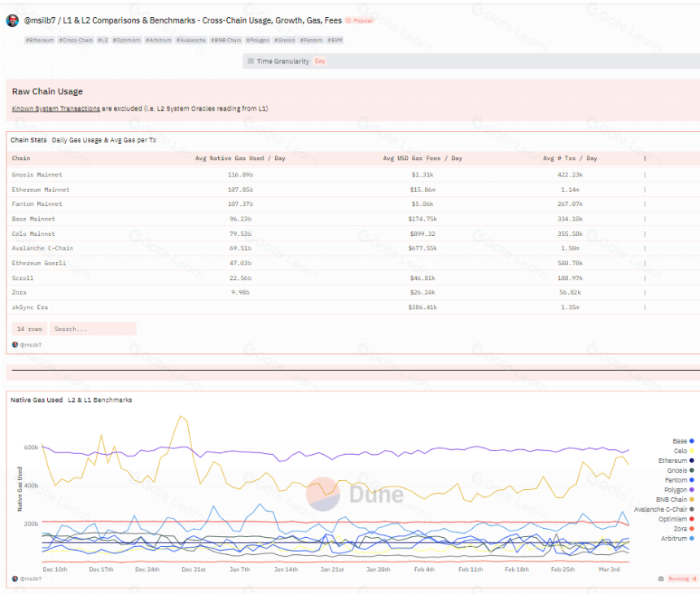Image resolution: width=700 pixels, height=594 pixels.
Task: Toggle Ethereum series in chart legend
Action: tap(676, 461)
